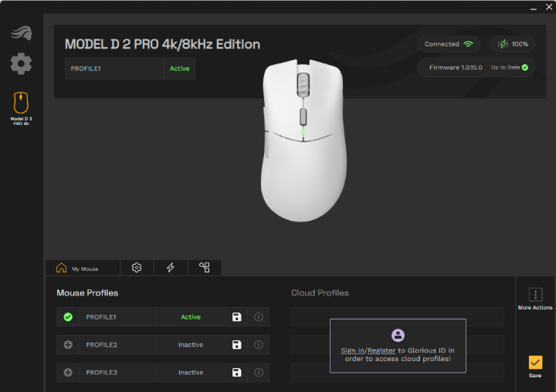556x392 pixels.
Task: Open the app settings gear in sidebar
Action: click(x=21, y=64)
